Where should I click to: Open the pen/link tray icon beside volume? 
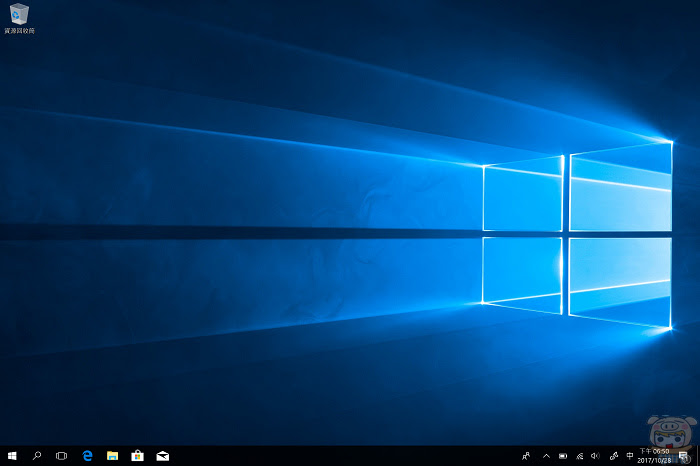point(614,456)
